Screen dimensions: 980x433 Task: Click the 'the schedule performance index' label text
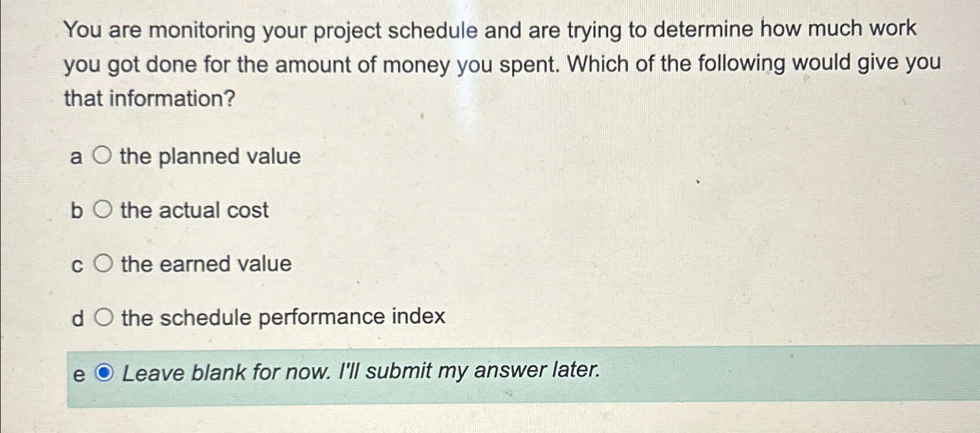[281, 317]
